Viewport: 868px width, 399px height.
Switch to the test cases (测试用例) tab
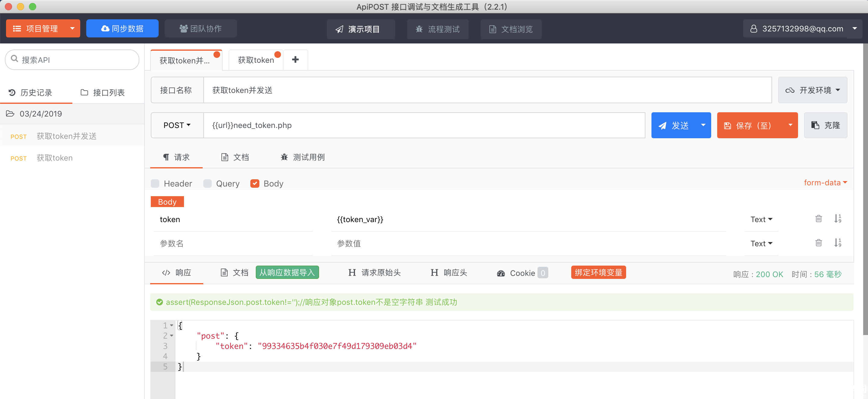(303, 157)
